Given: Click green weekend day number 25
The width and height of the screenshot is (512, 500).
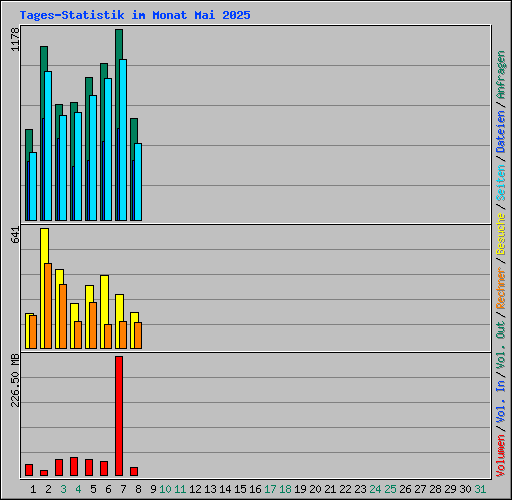Looking at the screenshot, I should (390, 489).
